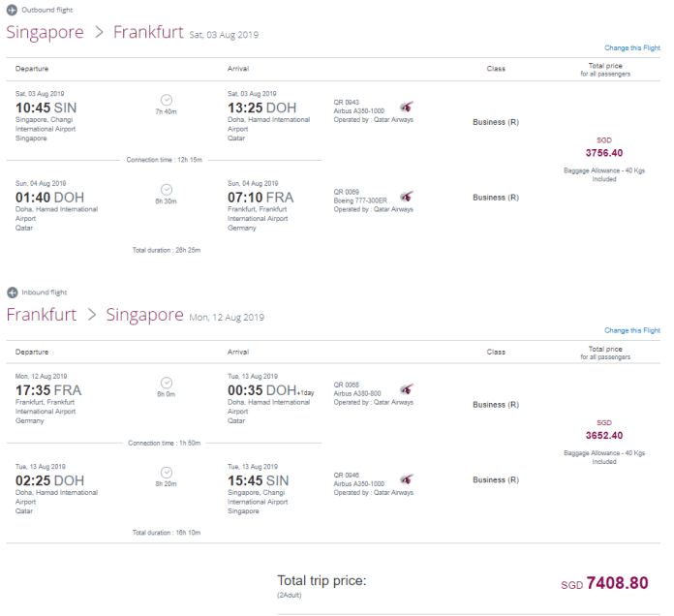Click the arrow between Singapore and Frankfurt
674x616 pixels.
click(x=99, y=32)
